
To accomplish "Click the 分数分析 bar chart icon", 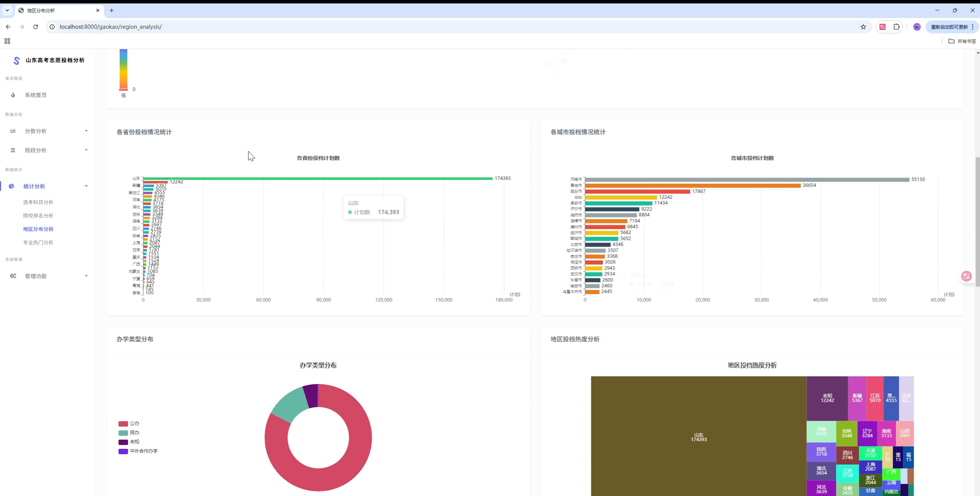I will (13, 131).
